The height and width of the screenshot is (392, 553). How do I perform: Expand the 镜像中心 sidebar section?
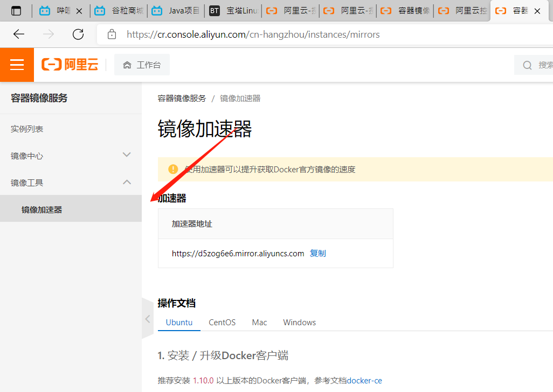127,155
